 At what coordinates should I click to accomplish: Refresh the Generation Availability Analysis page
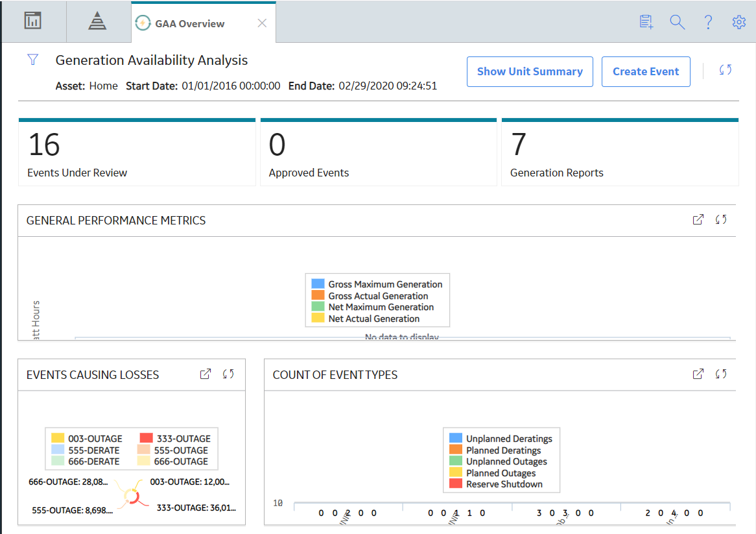(725, 71)
